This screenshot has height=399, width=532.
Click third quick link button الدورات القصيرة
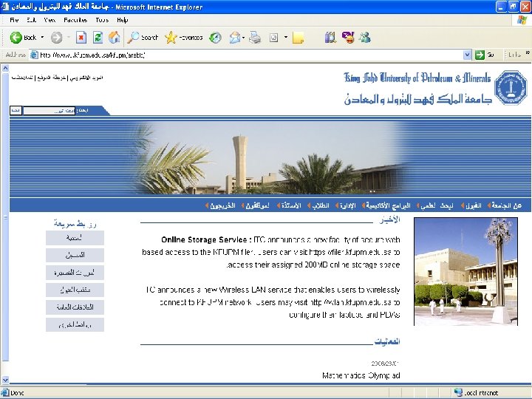point(75,273)
